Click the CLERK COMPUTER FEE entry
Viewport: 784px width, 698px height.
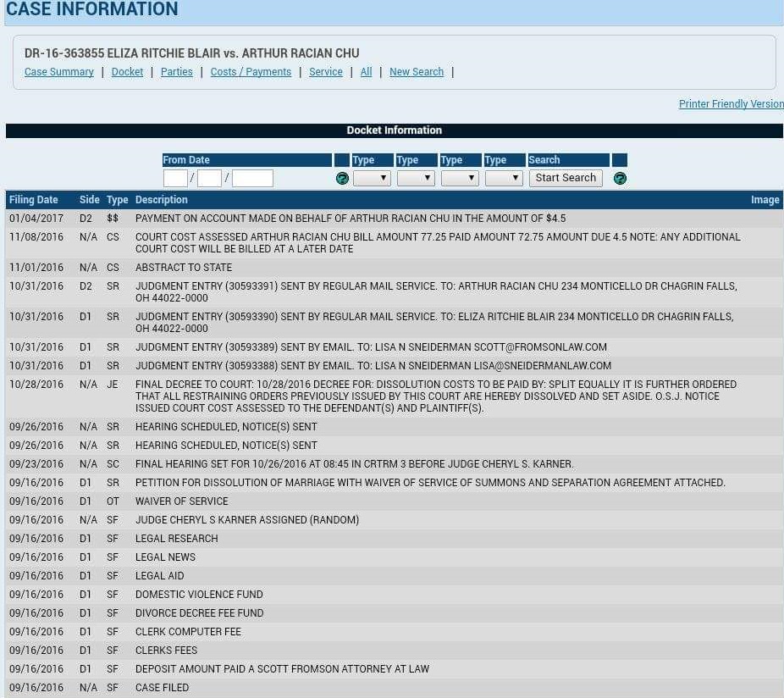click(188, 632)
